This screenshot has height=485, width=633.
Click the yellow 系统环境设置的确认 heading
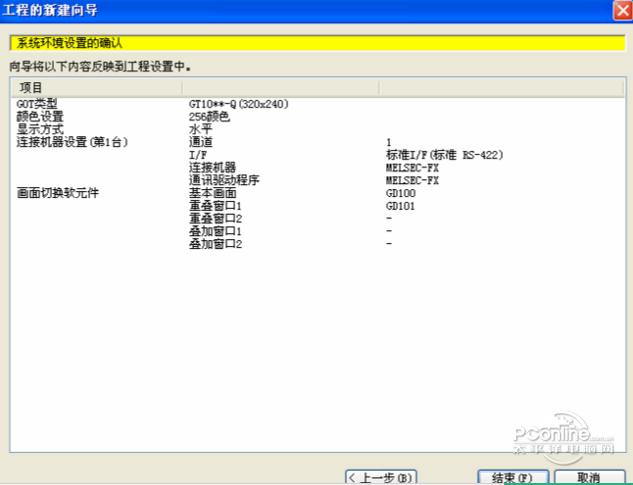point(317,43)
